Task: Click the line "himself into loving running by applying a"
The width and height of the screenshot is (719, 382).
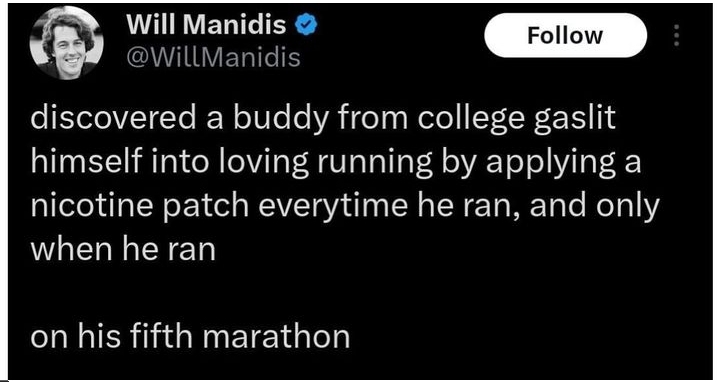Action: [336, 162]
